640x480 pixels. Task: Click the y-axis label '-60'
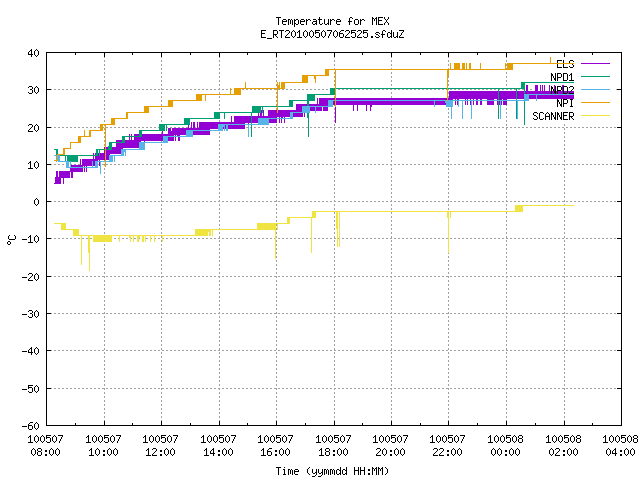point(31,426)
